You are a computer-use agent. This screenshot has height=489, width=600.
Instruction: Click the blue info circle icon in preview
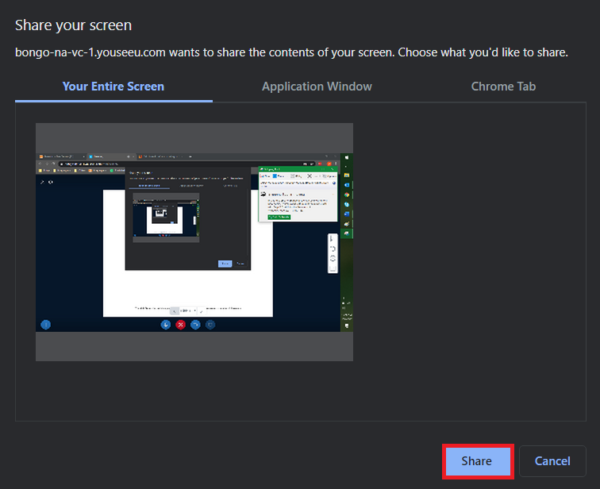(x=45, y=325)
